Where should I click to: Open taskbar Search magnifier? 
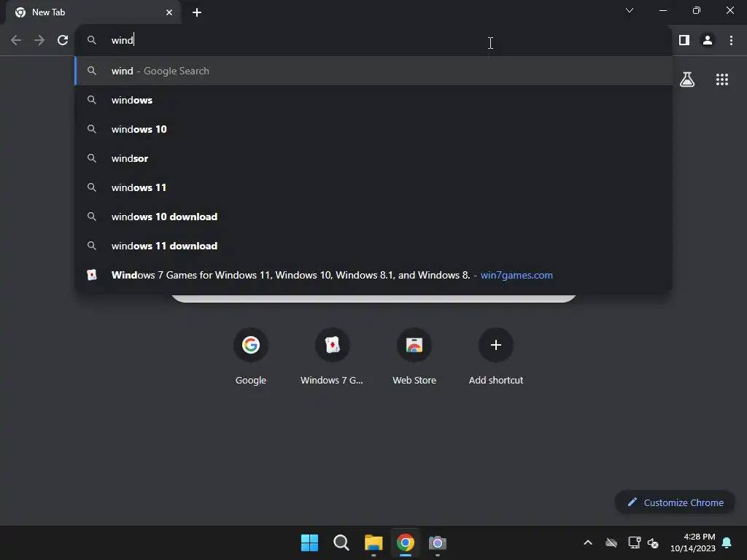(x=341, y=542)
